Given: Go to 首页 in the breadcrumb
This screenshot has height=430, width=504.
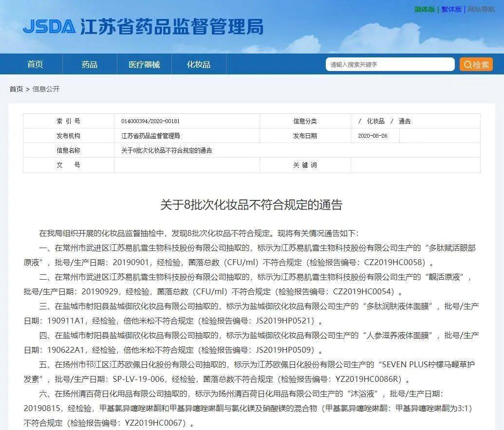Looking at the screenshot, I should point(16,89).
